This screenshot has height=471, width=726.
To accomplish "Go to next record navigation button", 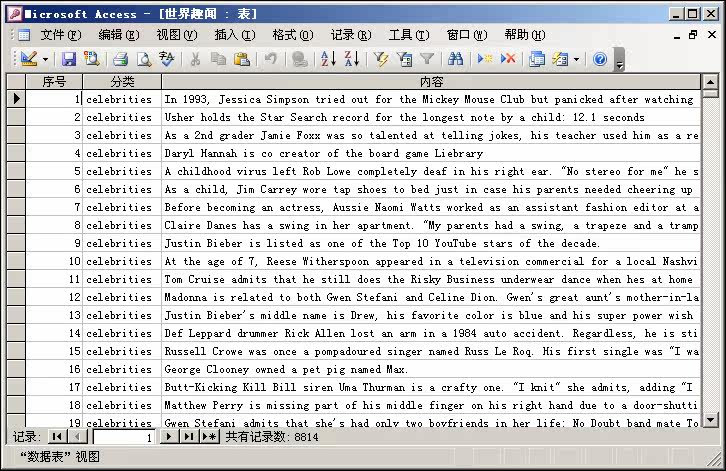I will click(169, 436).
